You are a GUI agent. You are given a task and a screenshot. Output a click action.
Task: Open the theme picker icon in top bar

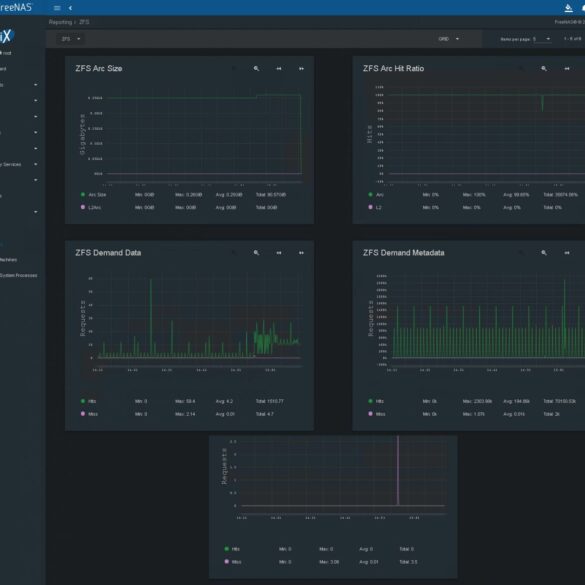(x=568, y=8)
